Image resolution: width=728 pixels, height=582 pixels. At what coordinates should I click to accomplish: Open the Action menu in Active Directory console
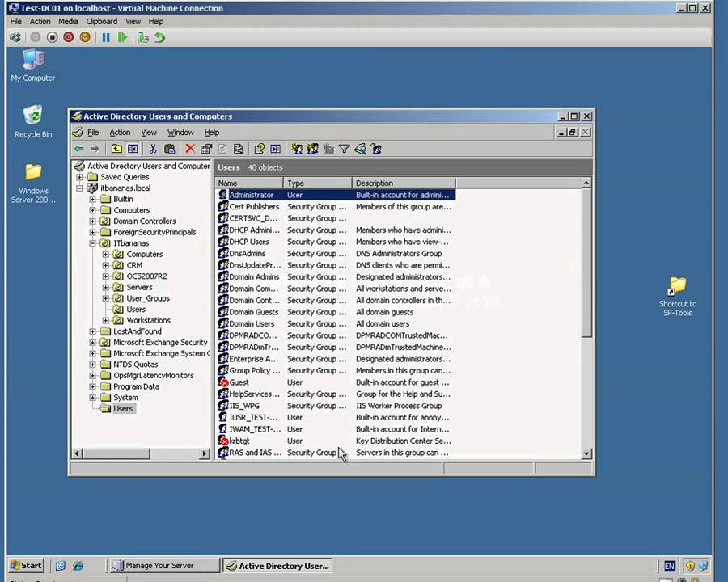tap(120, 133)
